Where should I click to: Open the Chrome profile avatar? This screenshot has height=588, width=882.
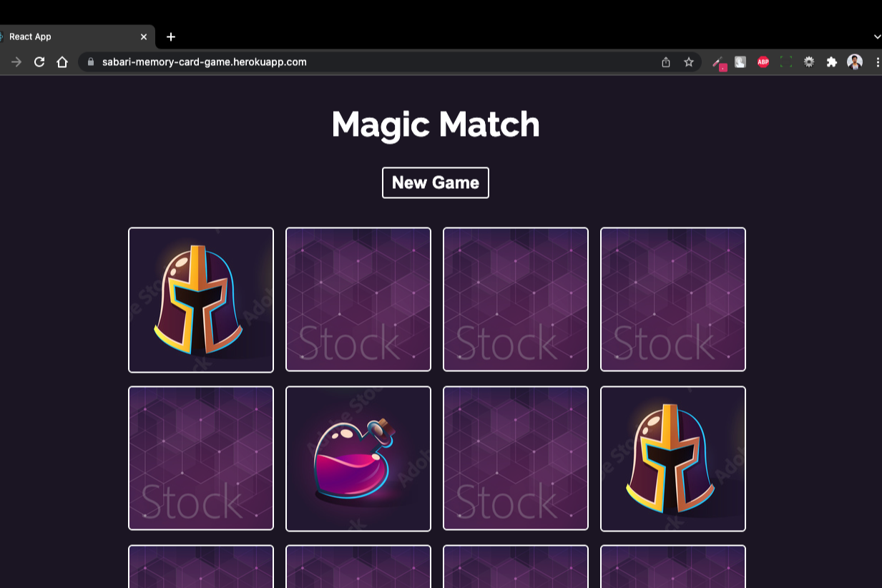(x=855, y=62)
